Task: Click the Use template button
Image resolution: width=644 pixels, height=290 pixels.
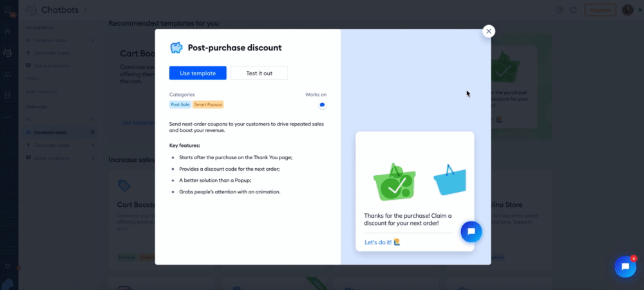Action: click(198, 73)
